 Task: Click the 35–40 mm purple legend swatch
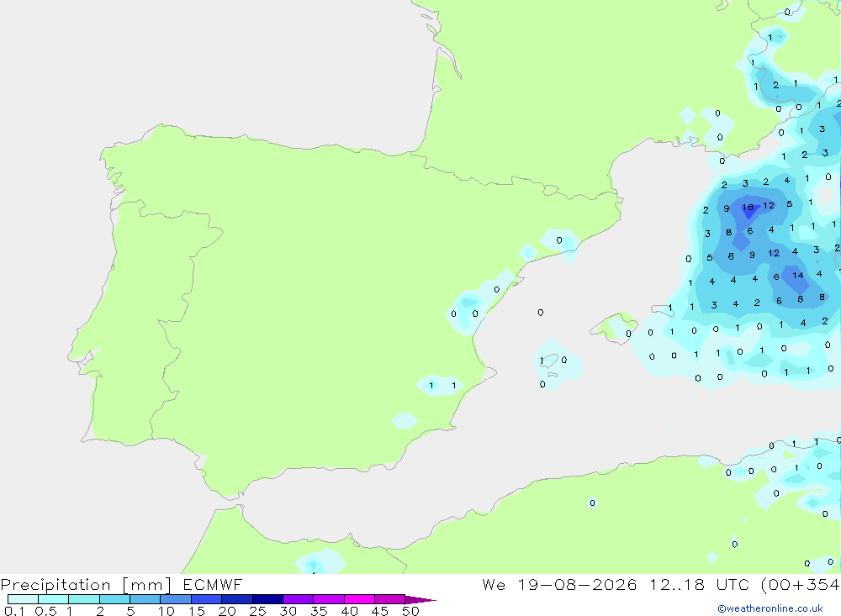point(329,599)
